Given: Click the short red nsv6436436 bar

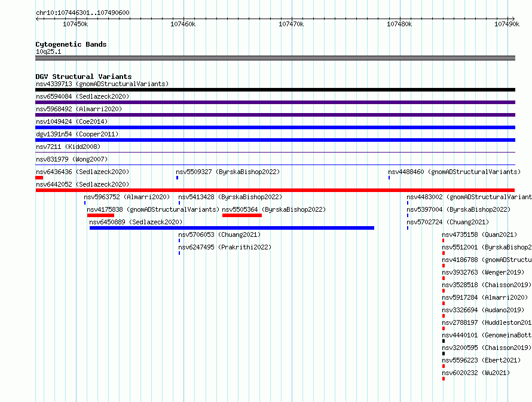Looking at the screenshot, I should [x=39, y=178].
